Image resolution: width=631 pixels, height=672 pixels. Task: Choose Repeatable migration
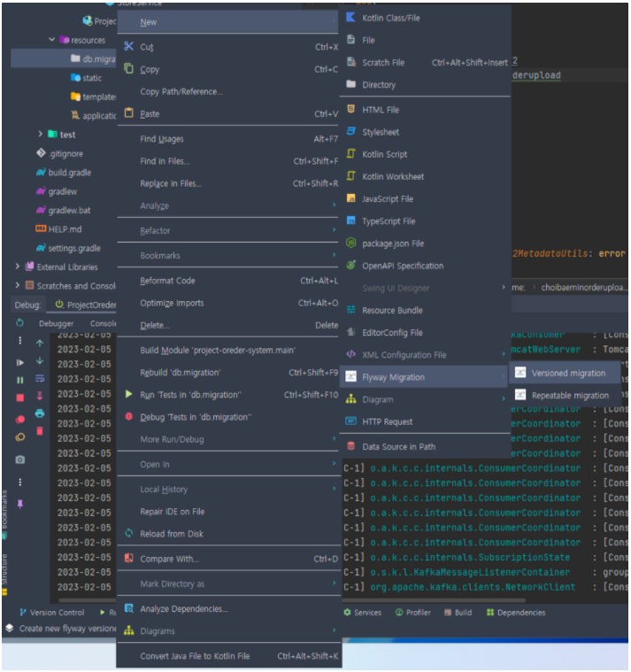(565, 395)
